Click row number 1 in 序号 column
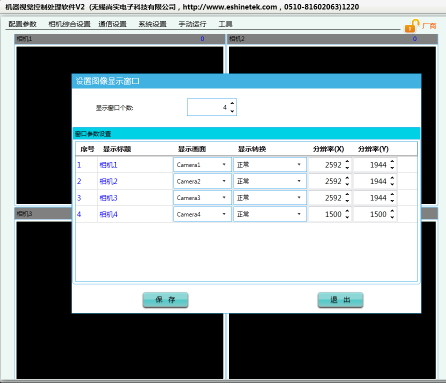The width and height of the screenshot is (446, 383). [79, 165]
